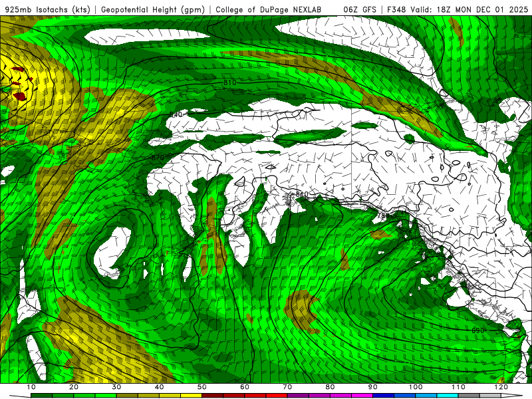532x399 pixels.
Task: Click the cyan 105–110 kt swatch
Action: (448, 396)
